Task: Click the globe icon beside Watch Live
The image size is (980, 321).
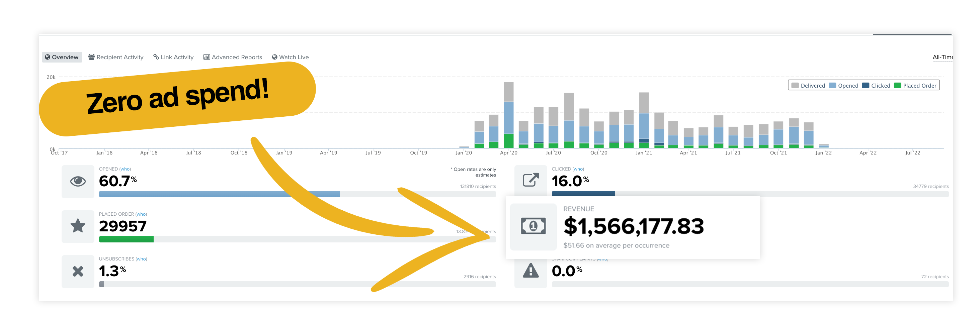Action: 275,57
